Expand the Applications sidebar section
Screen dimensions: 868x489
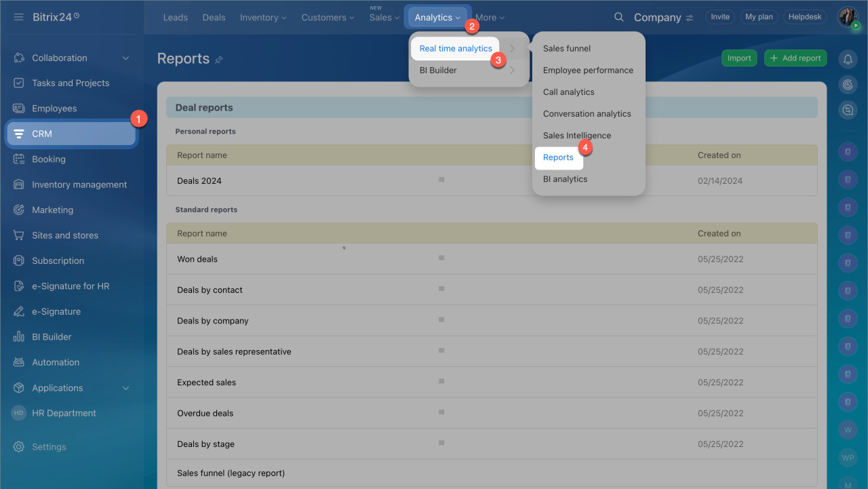point(125,388)
